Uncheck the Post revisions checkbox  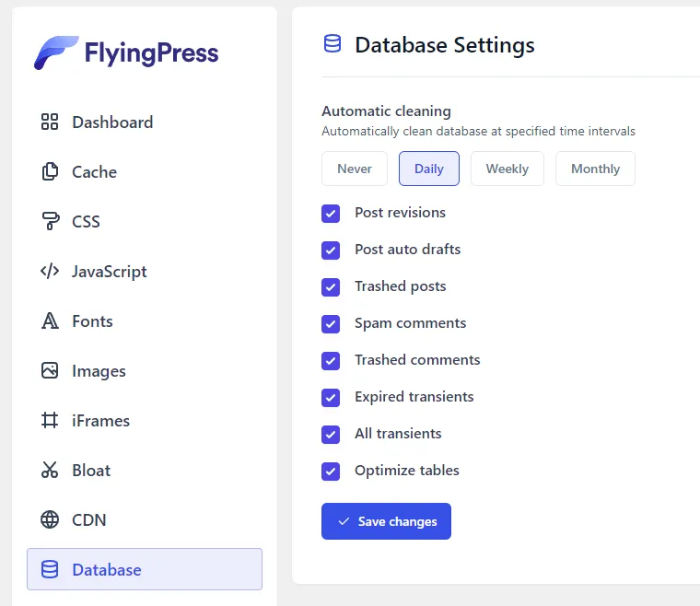[x=331, y=214]
